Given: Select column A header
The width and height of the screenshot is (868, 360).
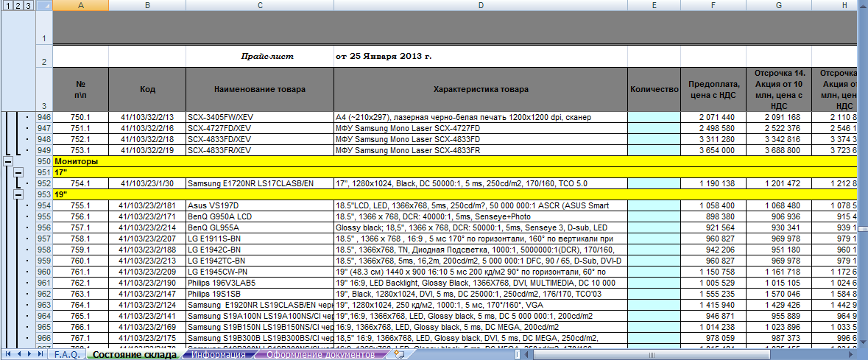Looking at the screenshot, I should point(81,5).
